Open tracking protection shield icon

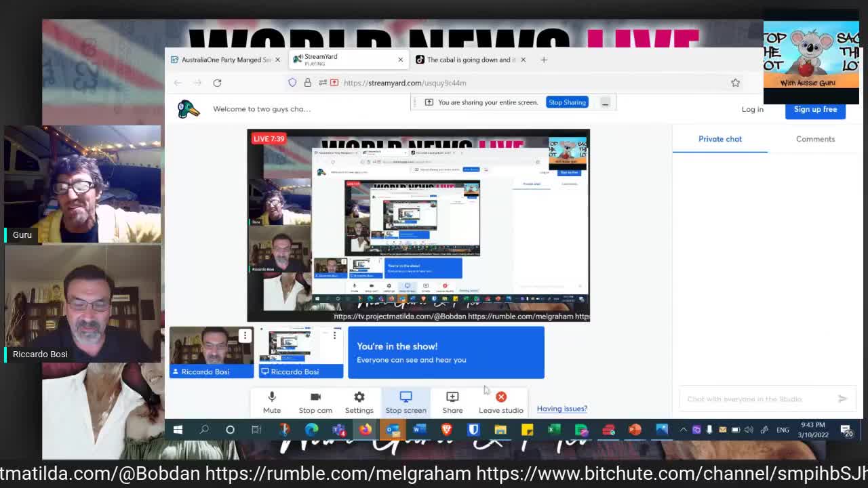(x=292, y=83)
